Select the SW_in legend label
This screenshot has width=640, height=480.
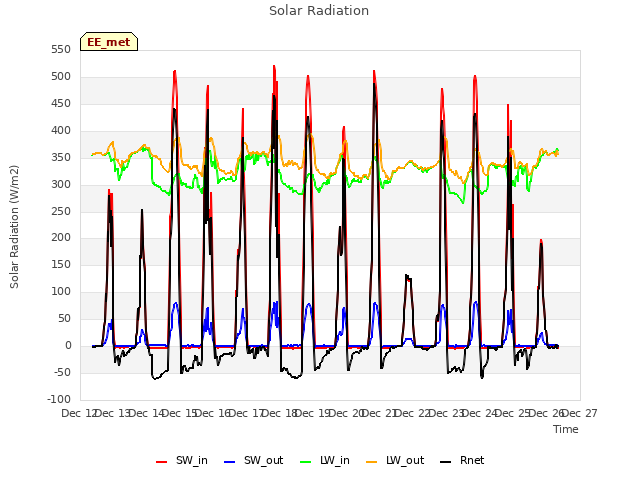pos(192,460)
